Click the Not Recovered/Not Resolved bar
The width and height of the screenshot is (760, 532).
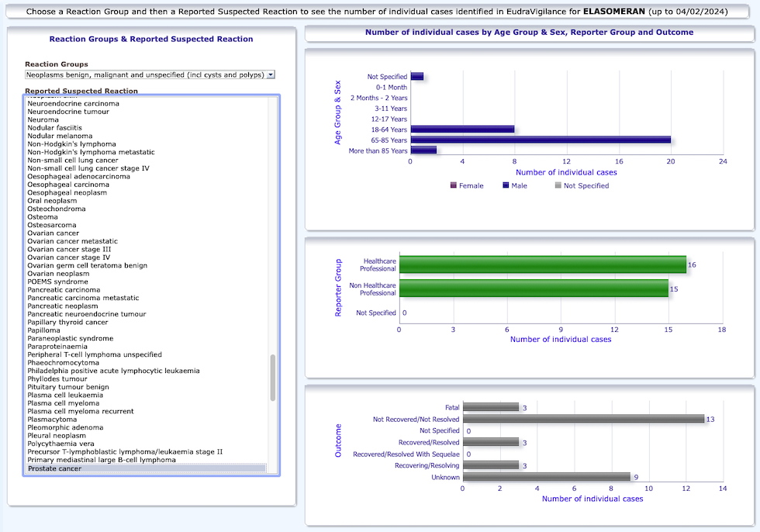coord(583,419)
